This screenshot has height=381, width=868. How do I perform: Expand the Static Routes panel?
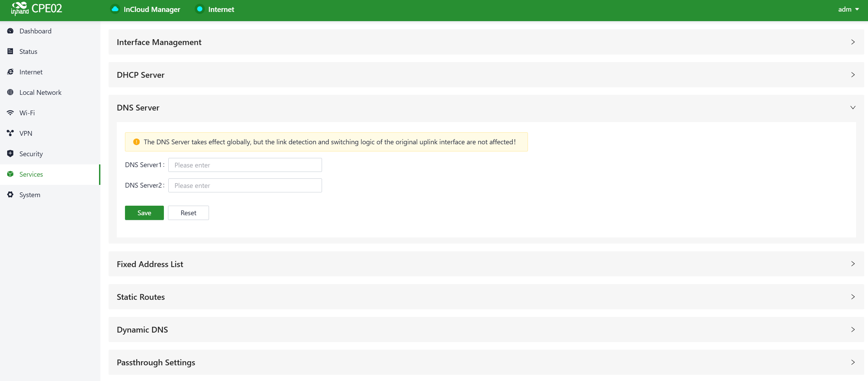853,297
